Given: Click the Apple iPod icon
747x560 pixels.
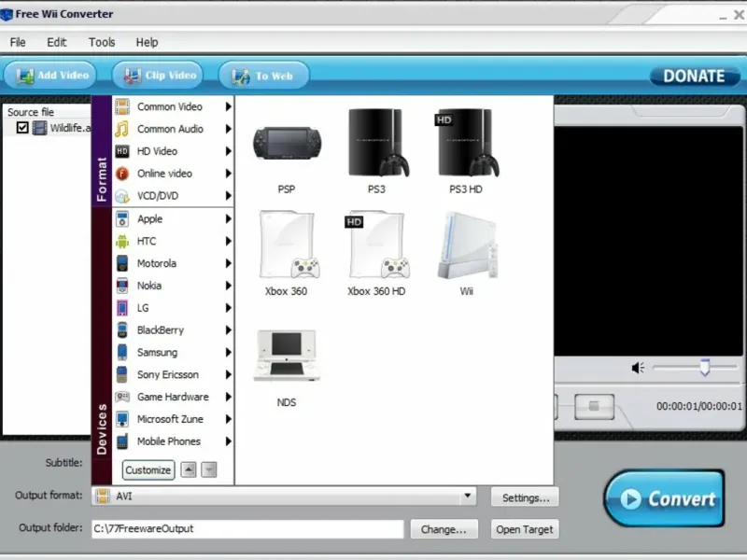Looking at the screenshot, I should (122, 219).
